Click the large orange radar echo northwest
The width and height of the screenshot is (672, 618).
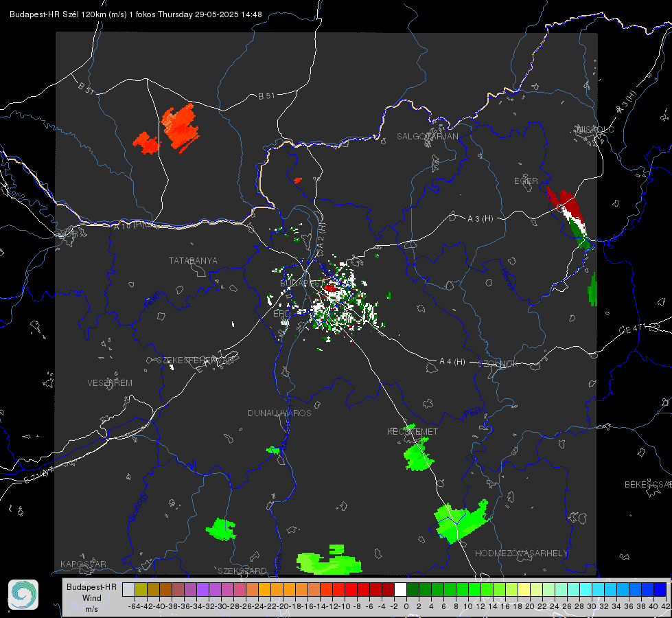pyautogui.click(x=181, y=128)
